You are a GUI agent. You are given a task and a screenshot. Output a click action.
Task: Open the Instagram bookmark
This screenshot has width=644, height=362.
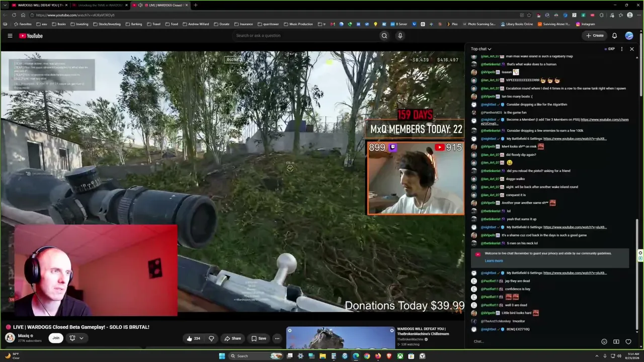coord(585,24)
